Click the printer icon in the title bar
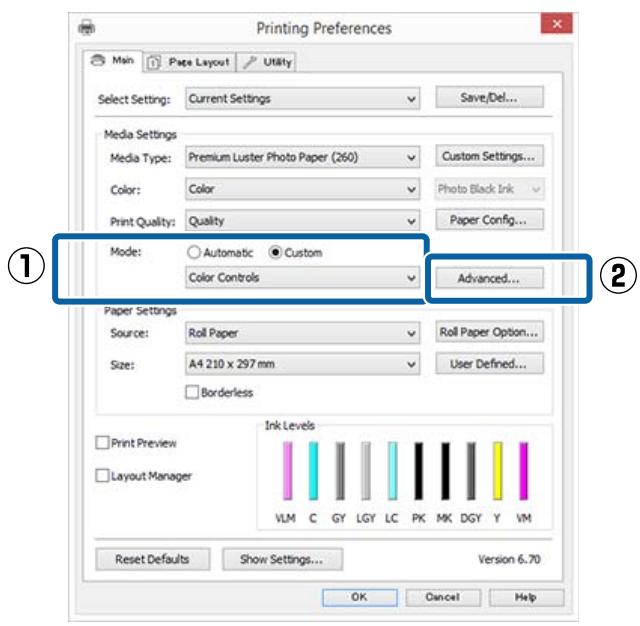The height and width of the screenshot is (626, 640). [87, 28]
